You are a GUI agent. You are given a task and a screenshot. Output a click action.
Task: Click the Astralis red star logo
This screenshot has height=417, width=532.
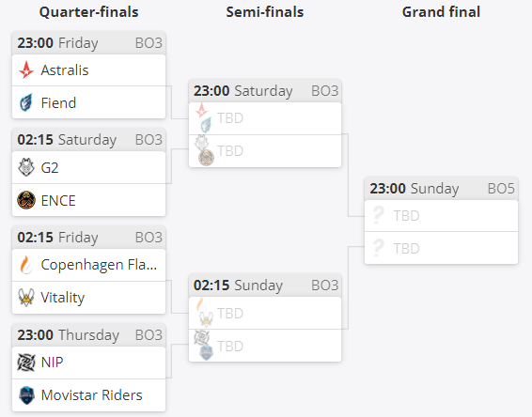click(x=26, y=70)
